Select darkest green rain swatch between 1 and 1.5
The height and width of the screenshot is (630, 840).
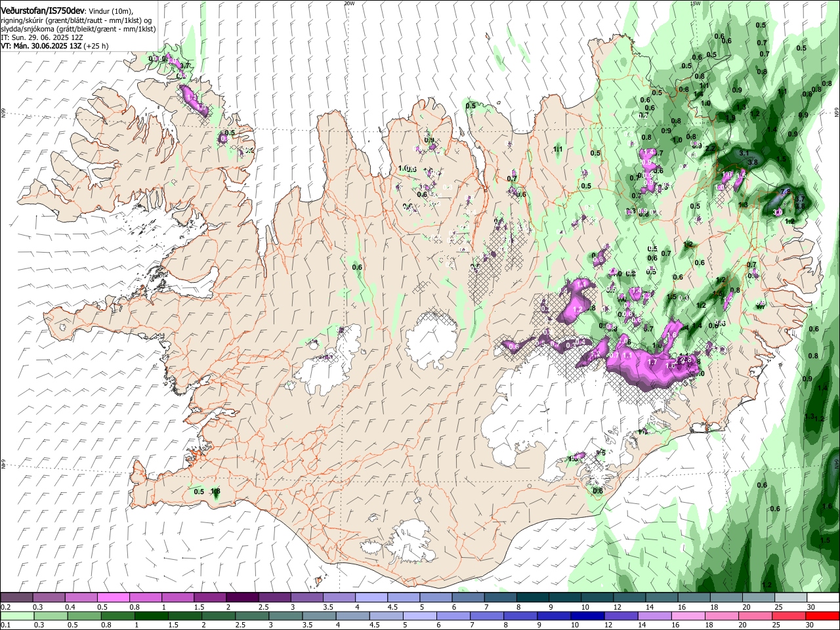coord(151,616)
